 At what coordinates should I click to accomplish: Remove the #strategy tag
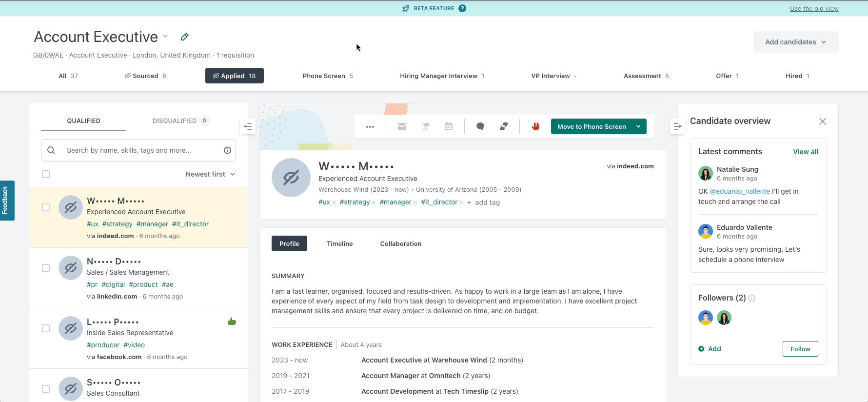(x=374, y=202)
